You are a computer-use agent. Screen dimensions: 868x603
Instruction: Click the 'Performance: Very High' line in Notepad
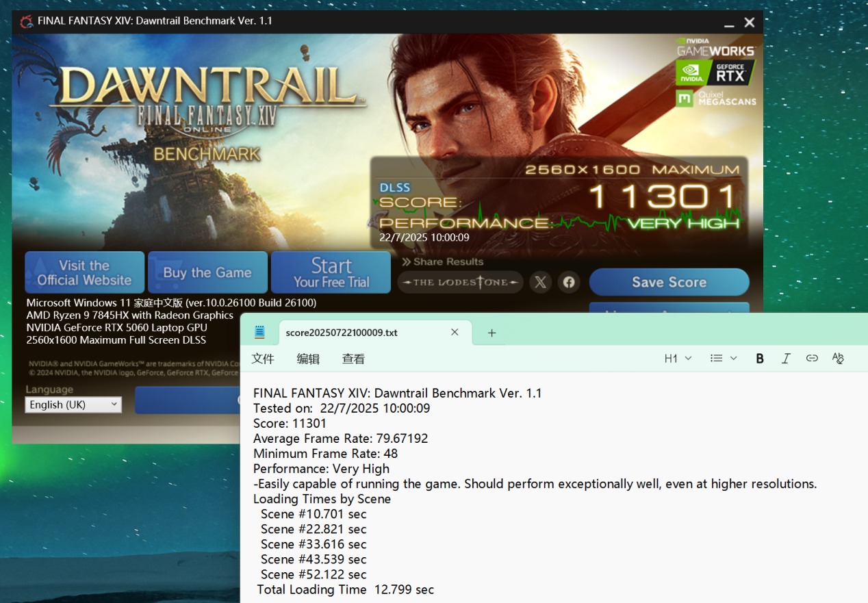[321, 469]
